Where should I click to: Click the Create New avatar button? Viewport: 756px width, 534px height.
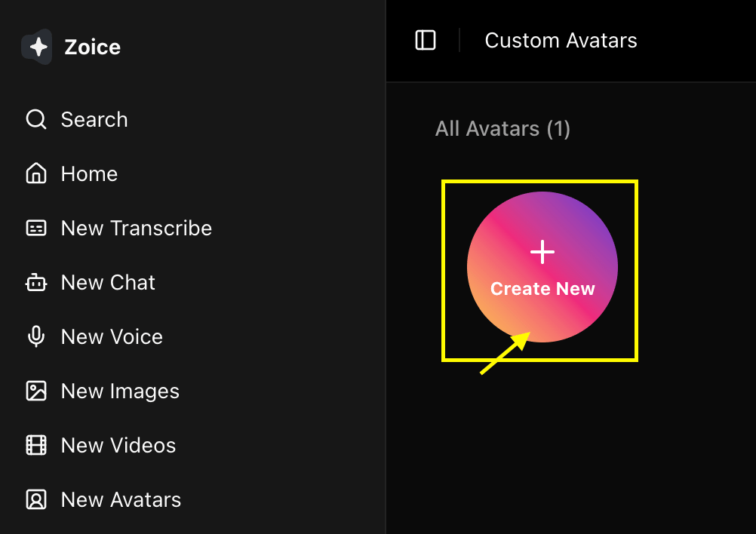[542, 267]
